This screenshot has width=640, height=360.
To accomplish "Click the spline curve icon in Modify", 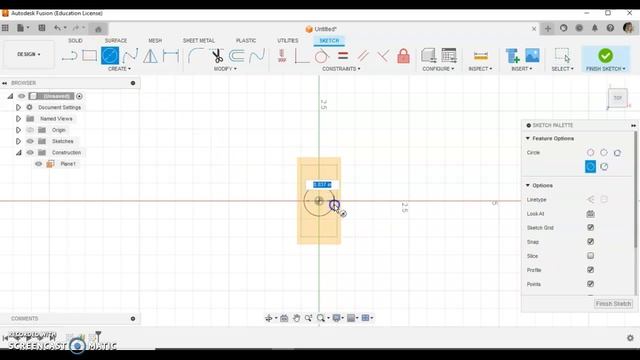I will pos(257,56).
